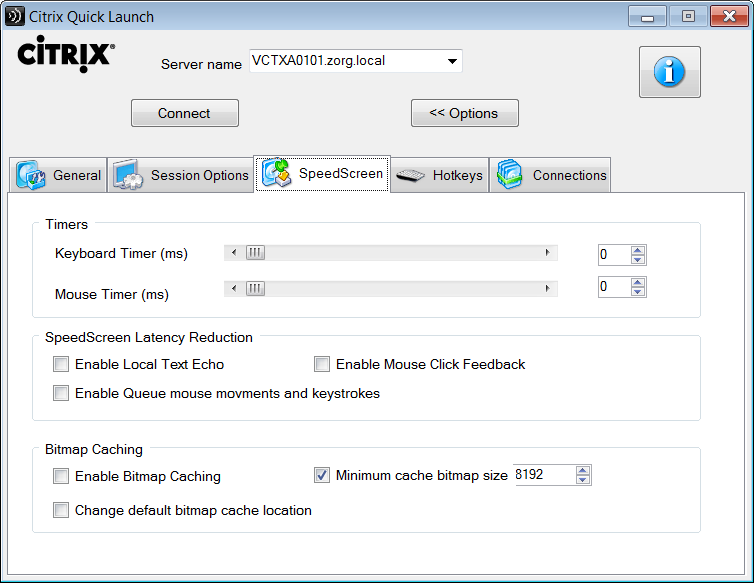Image resolution: width=754 pixels, height=583 pixels.
Task: Switch to the Session Options tab
Action: point(199,175)
